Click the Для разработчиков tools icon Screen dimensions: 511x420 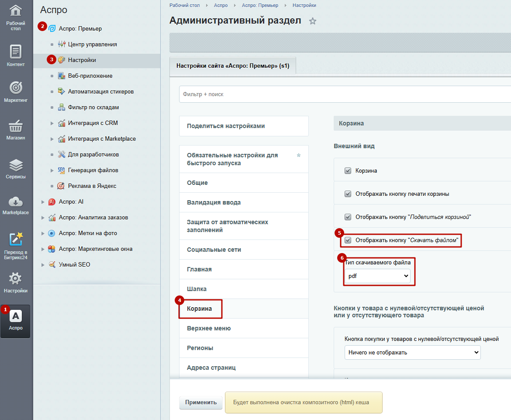[62, 154]
